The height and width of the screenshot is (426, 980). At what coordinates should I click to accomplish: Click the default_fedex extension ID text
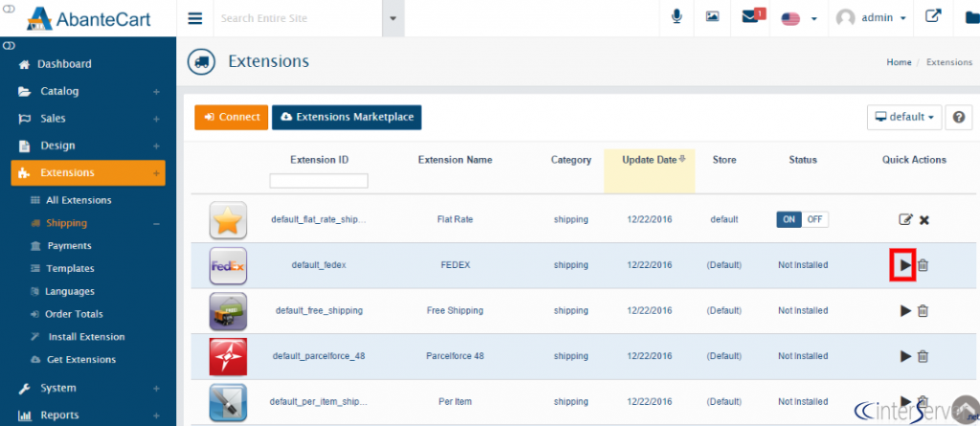(319, 265)
